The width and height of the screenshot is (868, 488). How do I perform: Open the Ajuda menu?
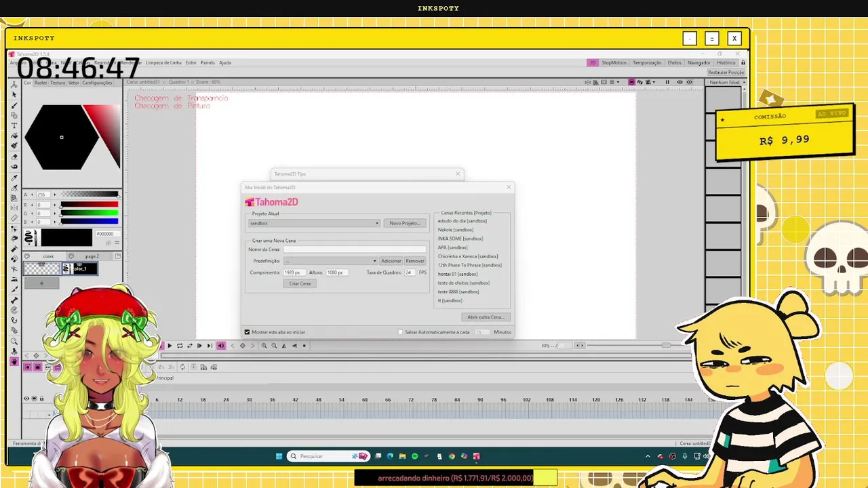tap(225, 62)
